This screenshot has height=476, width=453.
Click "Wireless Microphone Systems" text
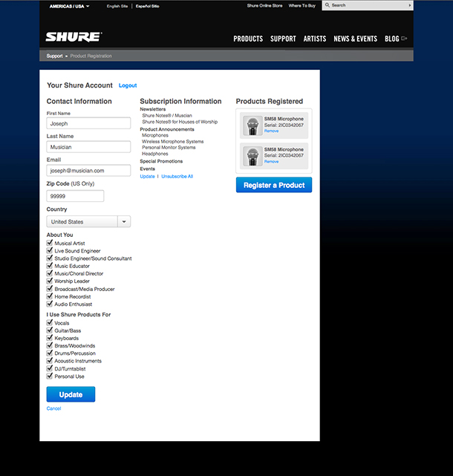(x=173, y=142)
